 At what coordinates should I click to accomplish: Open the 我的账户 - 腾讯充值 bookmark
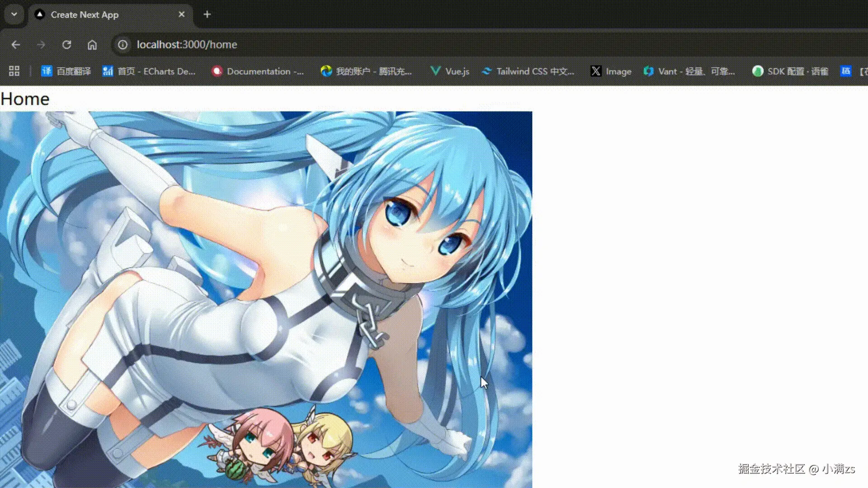367,71
